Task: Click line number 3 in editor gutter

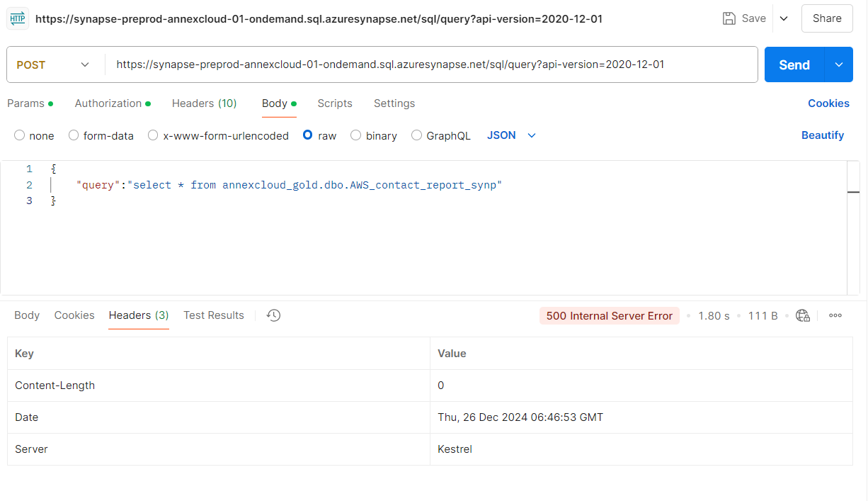Action: click(x=29, y=201)
